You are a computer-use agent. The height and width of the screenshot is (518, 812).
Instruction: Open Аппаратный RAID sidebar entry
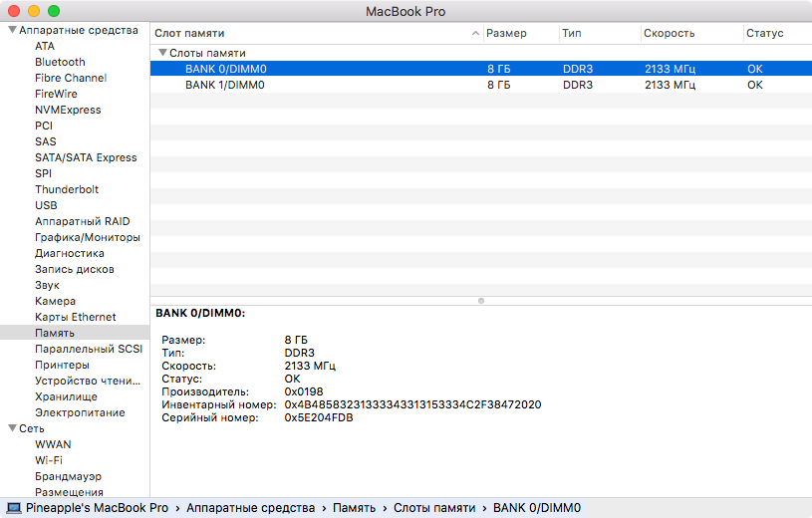(x=83, y=222)
